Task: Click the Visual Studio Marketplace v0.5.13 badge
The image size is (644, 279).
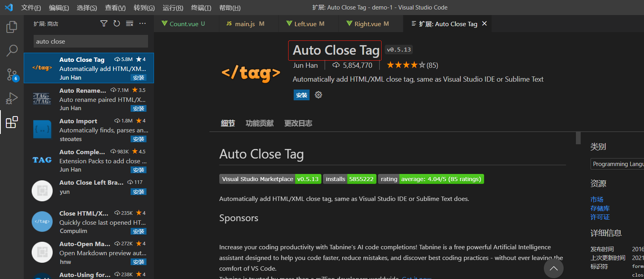Action: pyautogui.click(x=270, y=179)
